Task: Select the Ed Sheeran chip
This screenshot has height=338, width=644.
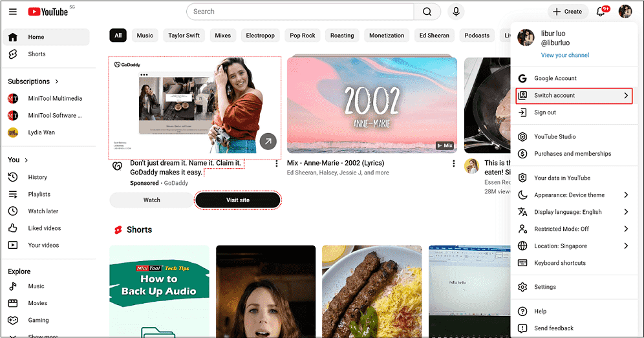Action: pyautogui.click(x=435, y=36)
